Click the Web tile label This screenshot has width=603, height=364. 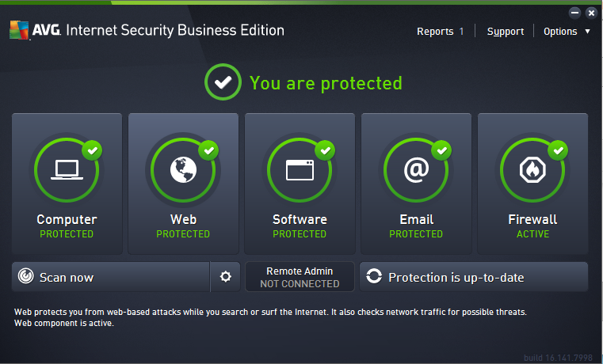[184, 219]
